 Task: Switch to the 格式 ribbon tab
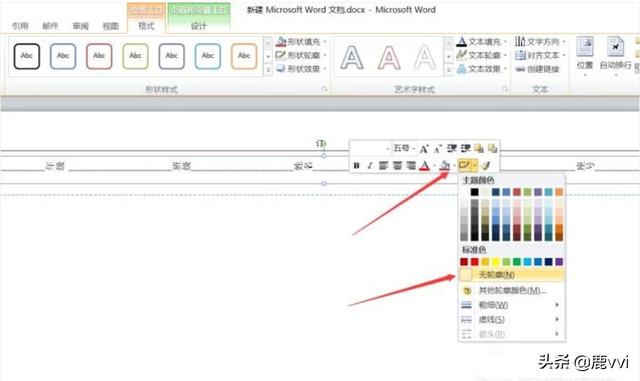pos(146,26)
